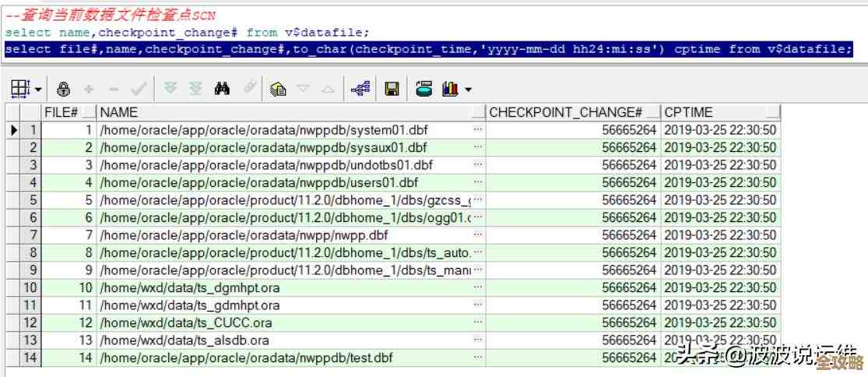
Task: Click the export results database icon
Action: coord(423,89)
